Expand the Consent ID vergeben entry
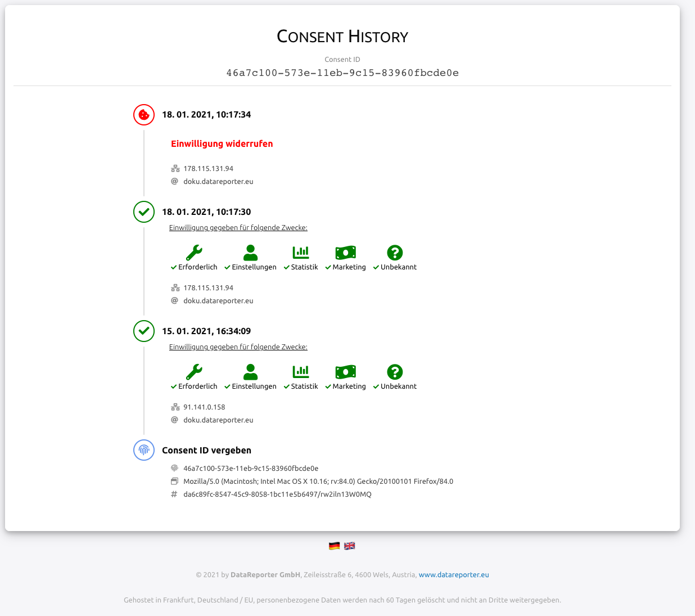The width and height of the screenshot is (695, 616). pyautogui.click(x=206, y=450)
